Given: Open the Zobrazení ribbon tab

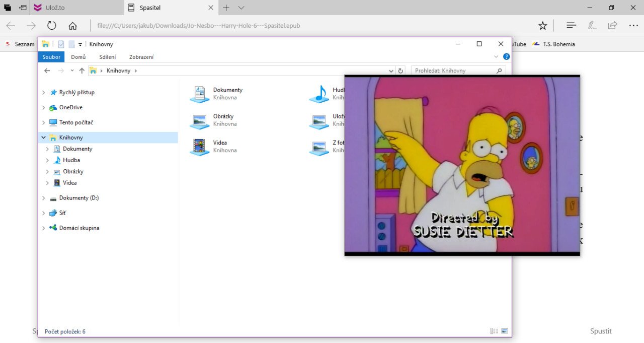Looking at the screenshot, I should click(x=141, y=57).
